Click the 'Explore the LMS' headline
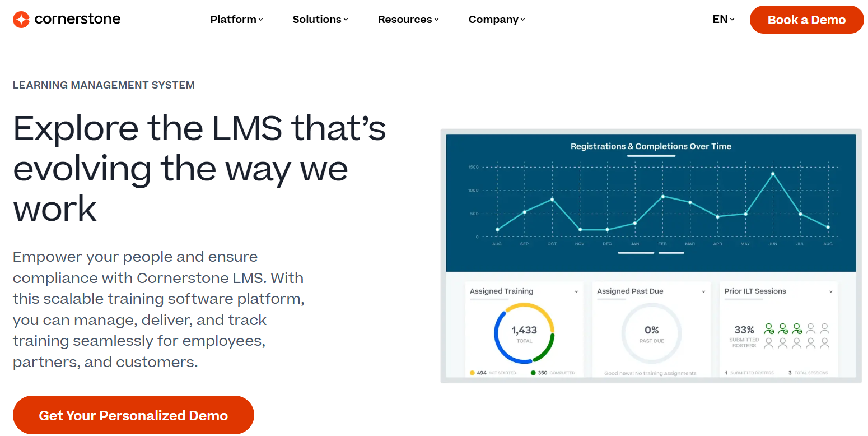Screen dimensions: 868x436 point(199,168)
